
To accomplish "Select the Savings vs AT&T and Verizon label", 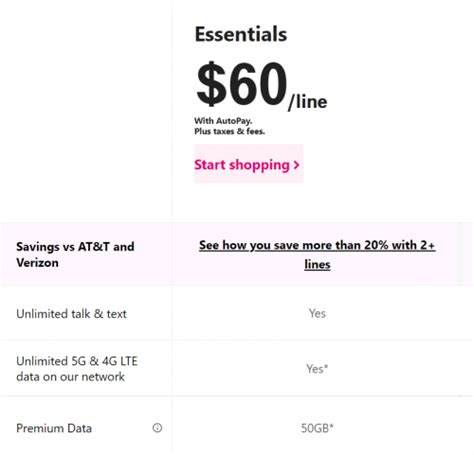I will click(x=75, y=255).
